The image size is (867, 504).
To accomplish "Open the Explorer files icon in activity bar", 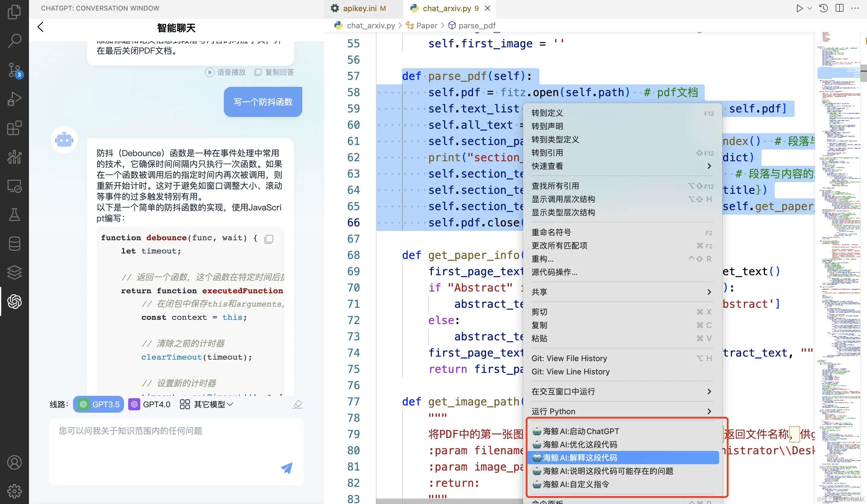I will coord(14,12).
